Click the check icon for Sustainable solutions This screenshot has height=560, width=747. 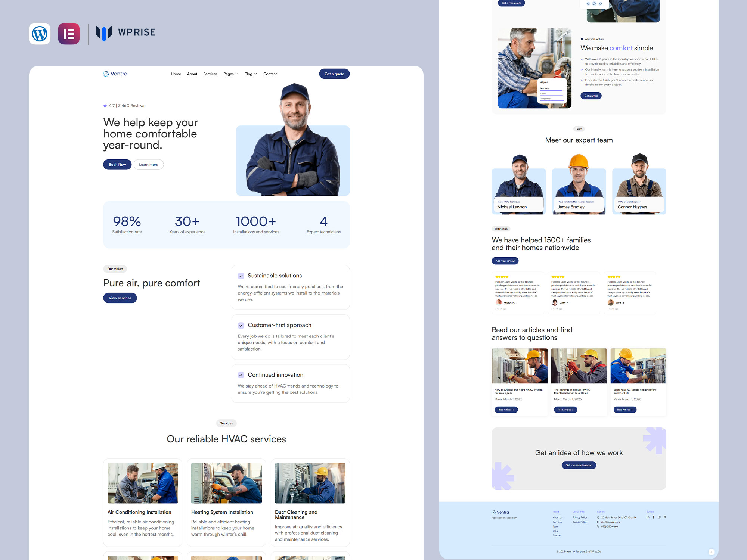(241, 276)
